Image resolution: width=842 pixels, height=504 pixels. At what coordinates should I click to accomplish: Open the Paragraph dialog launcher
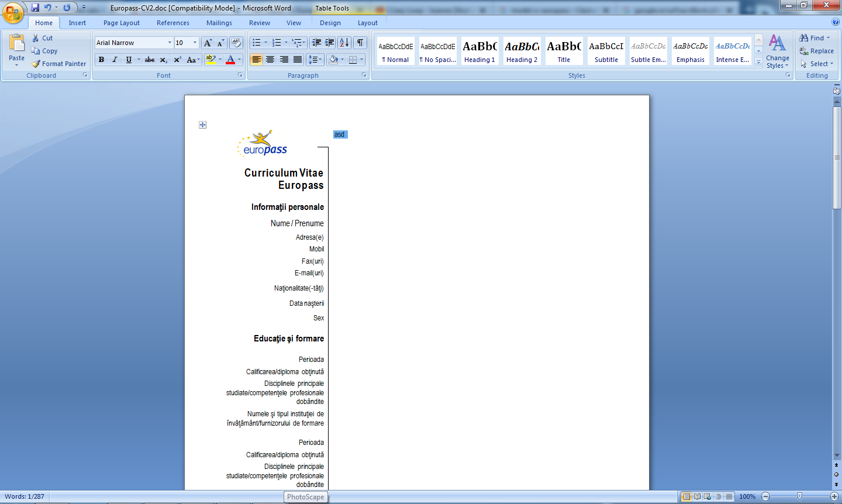pyautogui.click(x=364, y=75)
